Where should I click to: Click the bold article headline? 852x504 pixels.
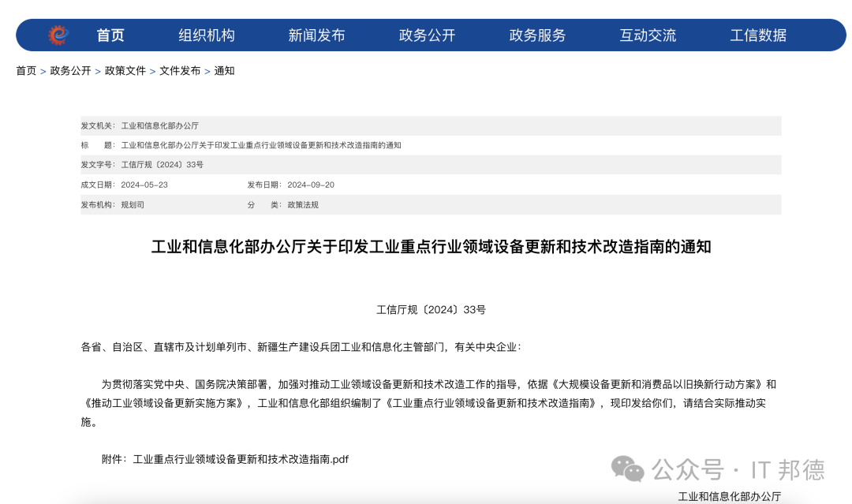coord(431,247)
